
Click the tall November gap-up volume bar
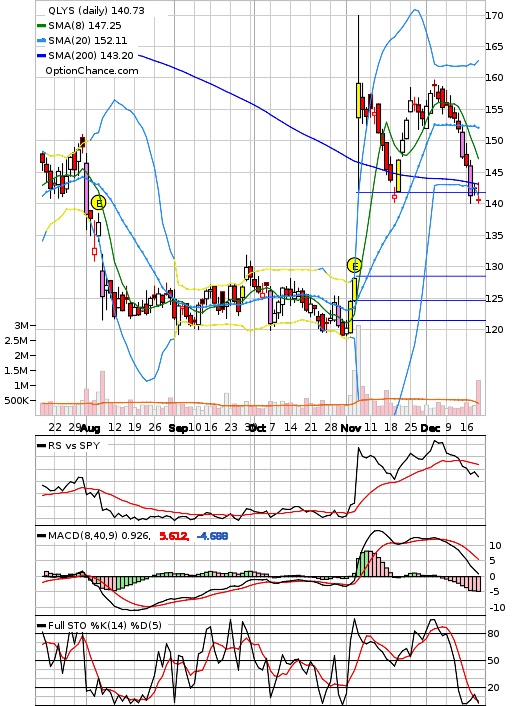(358, 369)
